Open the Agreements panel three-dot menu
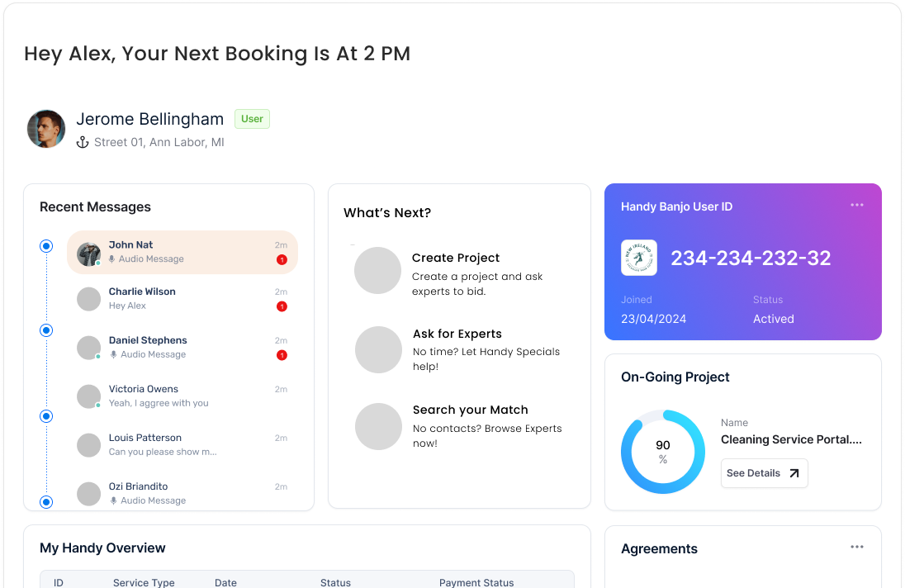 [x=857, y=547]
